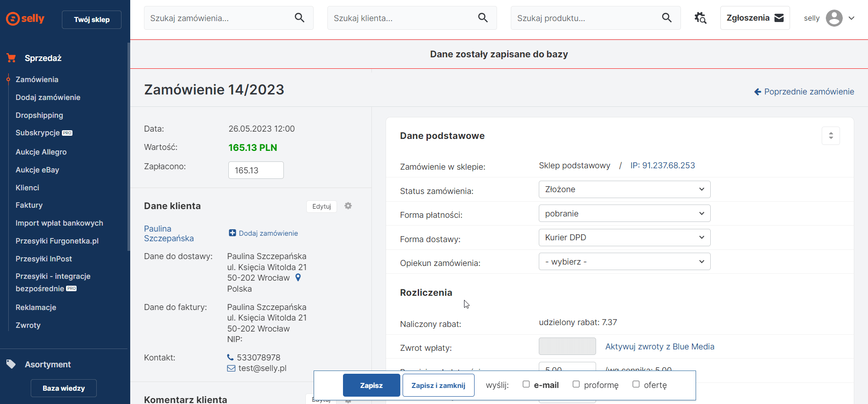868x404 pixels.
Task: Open the Status zamówienia dropdown
Action: [x=624, y=189]
